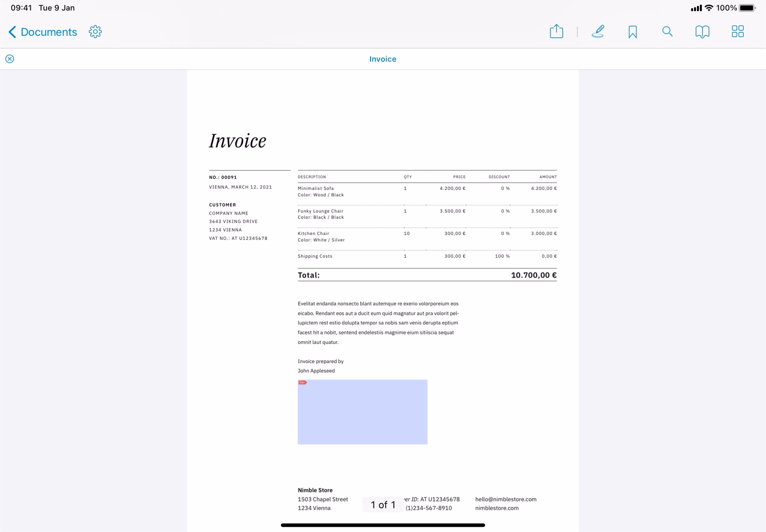The image size is (766, 532).
Task: Open the settings gear icon
Action: pos(95,32)
